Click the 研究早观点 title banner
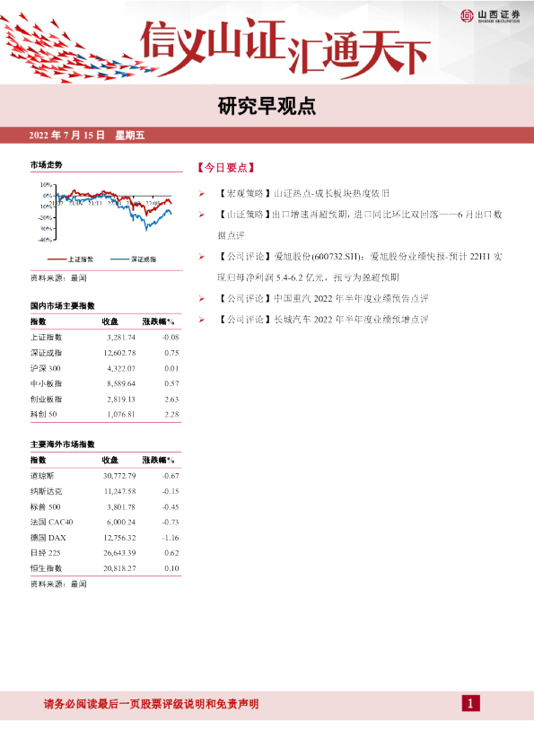The image size is (534, 756). point(267,106)
